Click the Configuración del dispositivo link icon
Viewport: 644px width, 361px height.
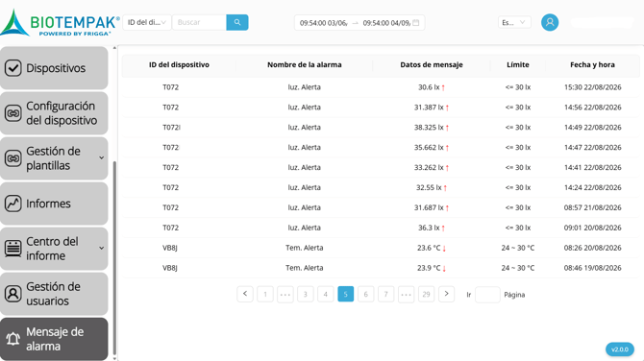click(x=13, y=113)
